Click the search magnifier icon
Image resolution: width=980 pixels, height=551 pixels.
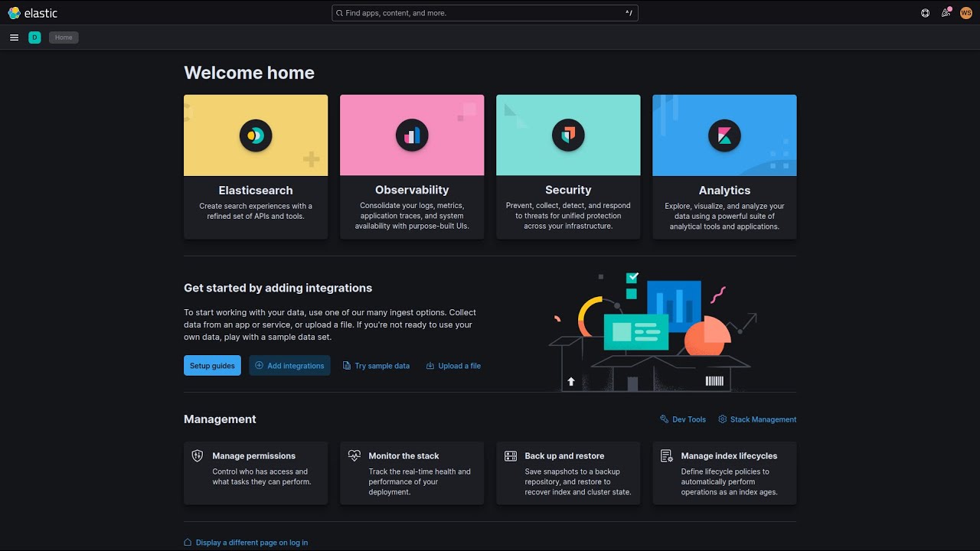(x=339, y=13)
